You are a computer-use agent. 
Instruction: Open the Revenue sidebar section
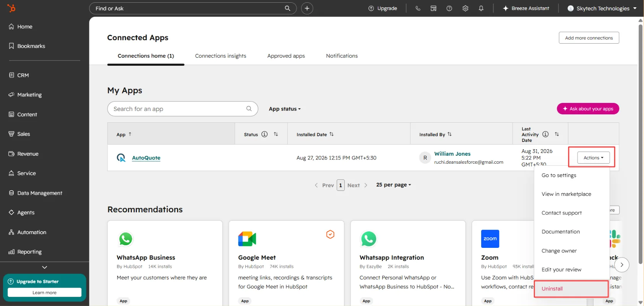pyautogui.click(x=23, y=154)
